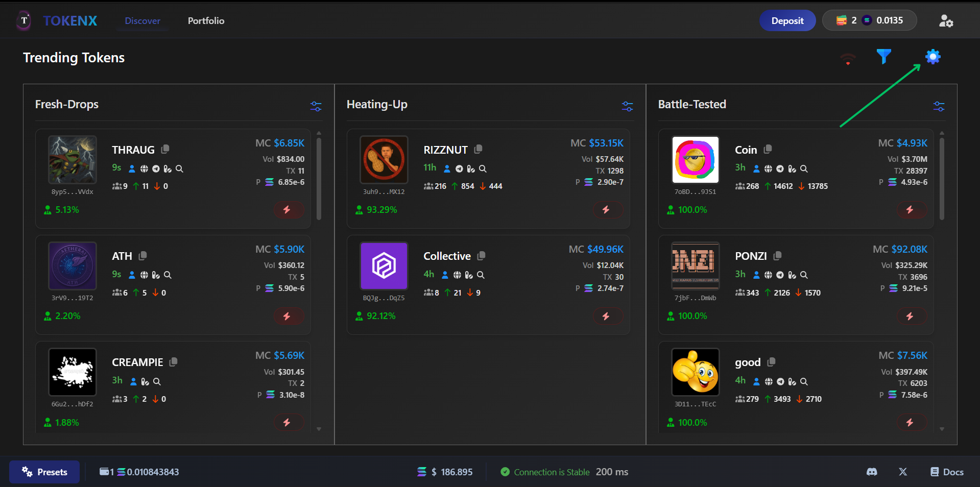
Task: Open the settings gear near Trending Tokens
Action: coord(933,57)
